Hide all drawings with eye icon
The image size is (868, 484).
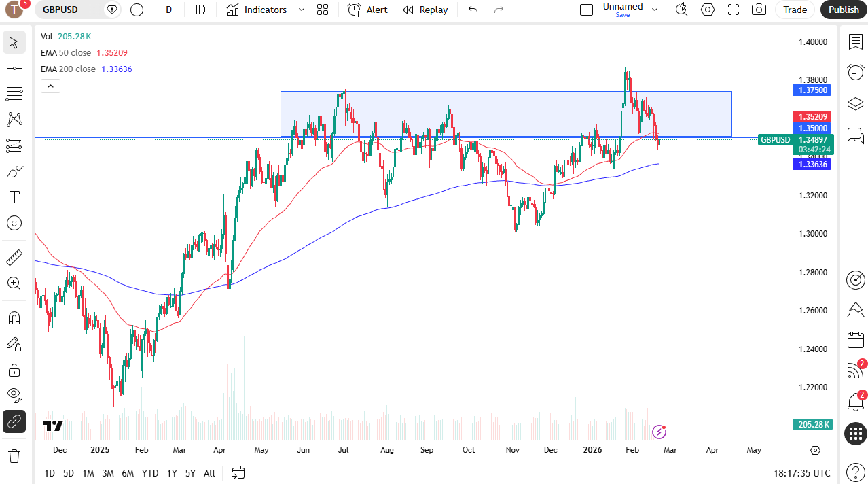pyautogui.click(x=14, y=395)
